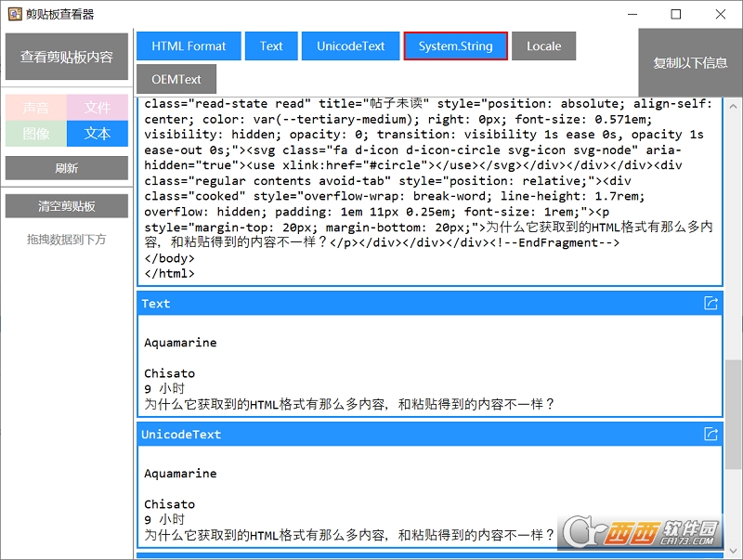Viewport: 743px width, 560px height.
Task: Click 'Aquamarine' in the Text section
Action: [180, 343]
